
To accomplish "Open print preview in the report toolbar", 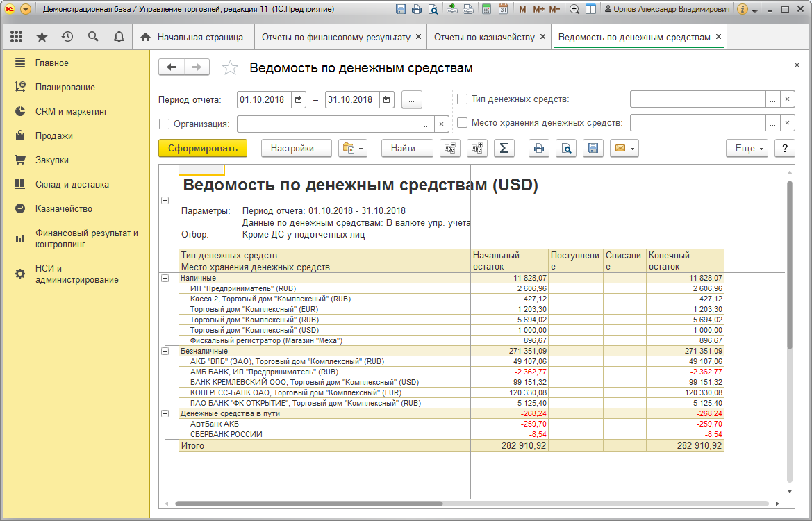I will point(566,149).
